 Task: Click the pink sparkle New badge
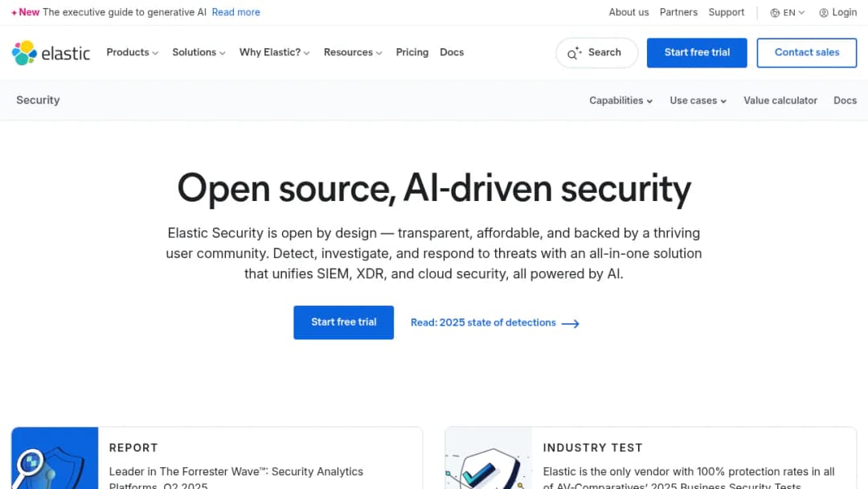pos(26,12)
